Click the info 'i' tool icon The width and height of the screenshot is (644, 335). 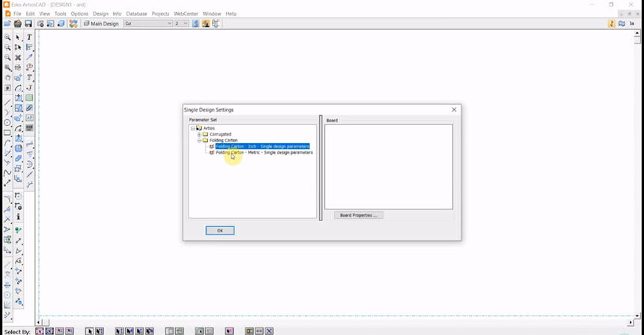point(18,217)
